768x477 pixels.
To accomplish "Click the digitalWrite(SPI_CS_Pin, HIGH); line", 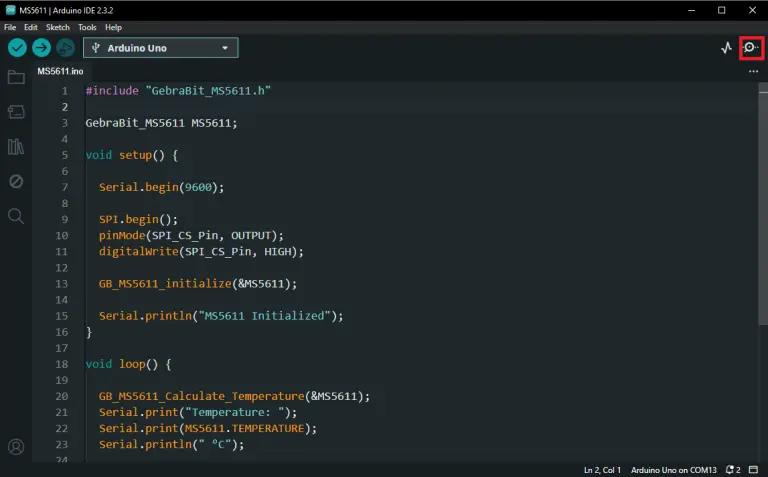I will (x=201, y=252).
